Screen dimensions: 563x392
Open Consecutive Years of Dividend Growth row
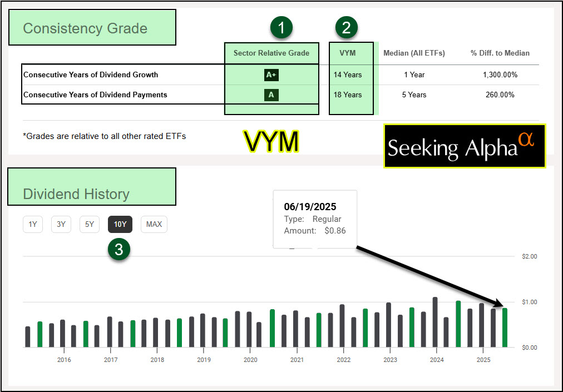tap(91, 75)
